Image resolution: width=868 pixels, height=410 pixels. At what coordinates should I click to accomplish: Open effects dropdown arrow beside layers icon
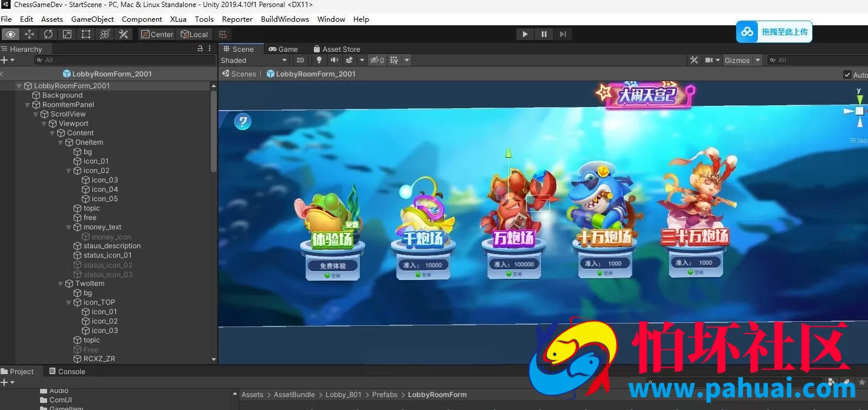[362, 60]
